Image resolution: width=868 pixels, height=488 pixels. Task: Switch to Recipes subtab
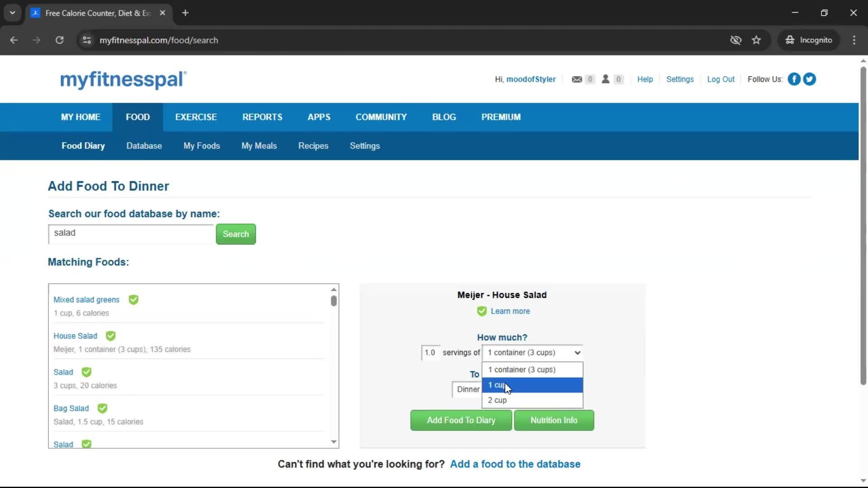(313, 146)
